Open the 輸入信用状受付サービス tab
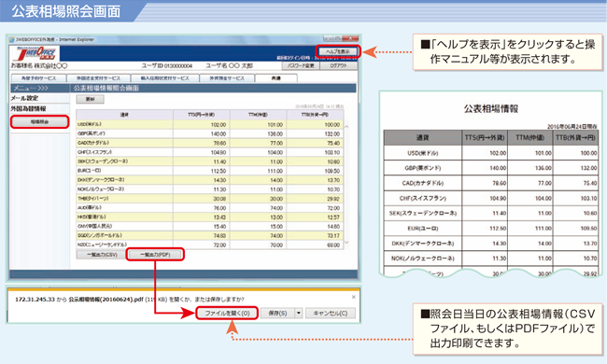 pyautogui.click(x=165, y=78)
